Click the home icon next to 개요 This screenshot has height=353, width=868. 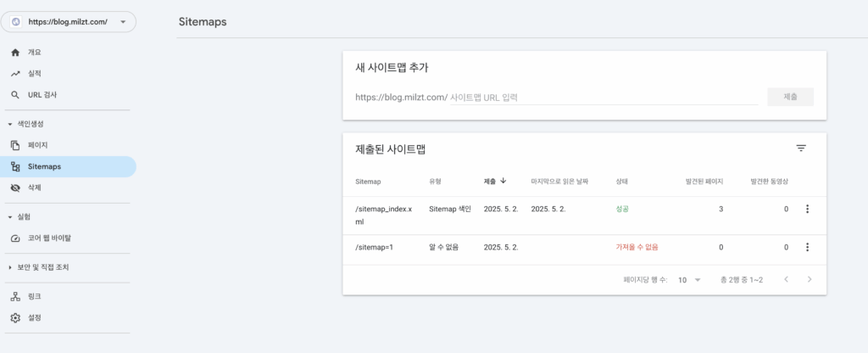coord(15,53)
